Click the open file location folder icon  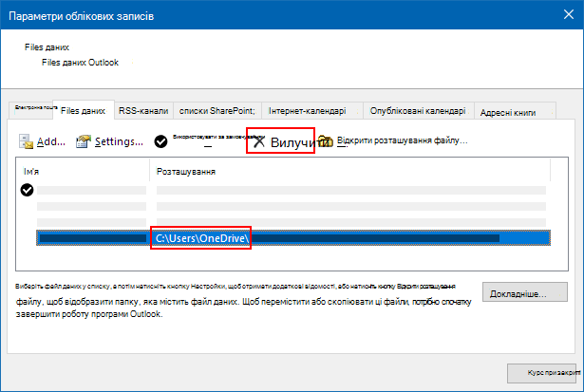click(x=325, y=141)
